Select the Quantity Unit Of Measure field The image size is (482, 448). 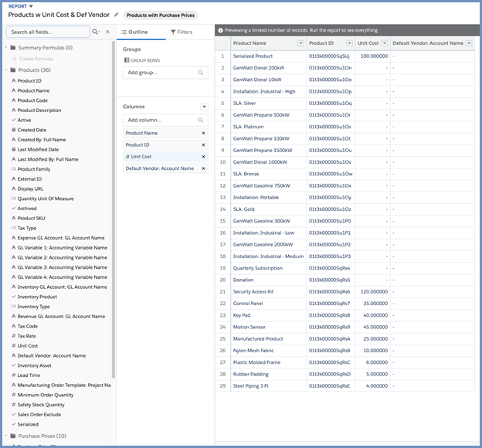tap(46, 199)
